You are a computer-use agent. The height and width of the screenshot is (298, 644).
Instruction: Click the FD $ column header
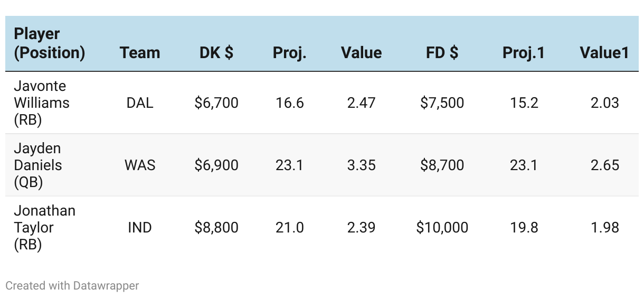[442, 53]
